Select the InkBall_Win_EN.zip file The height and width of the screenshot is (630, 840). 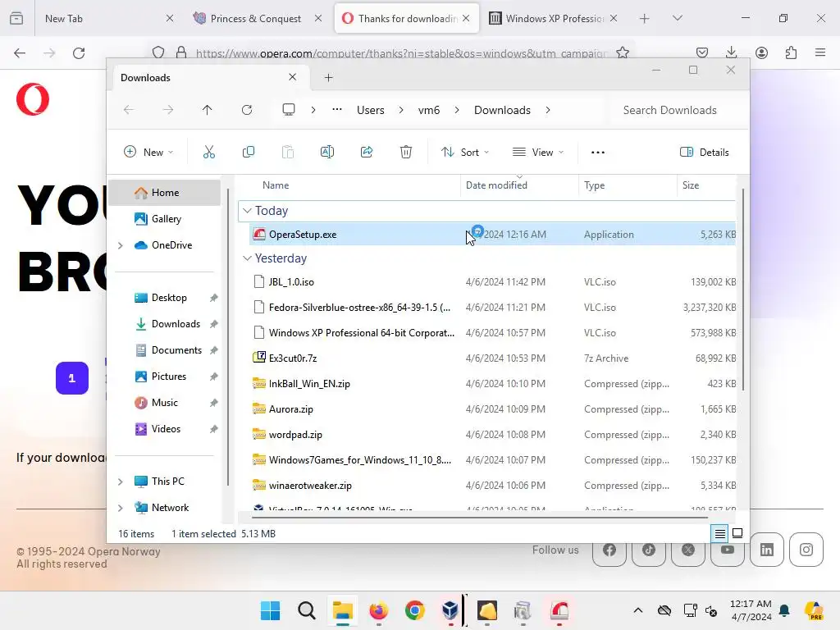[x=493, y=384]
